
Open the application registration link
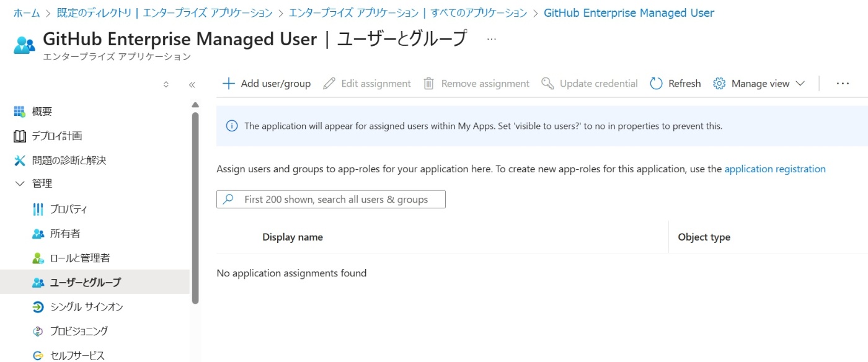(x=775, y=169)
